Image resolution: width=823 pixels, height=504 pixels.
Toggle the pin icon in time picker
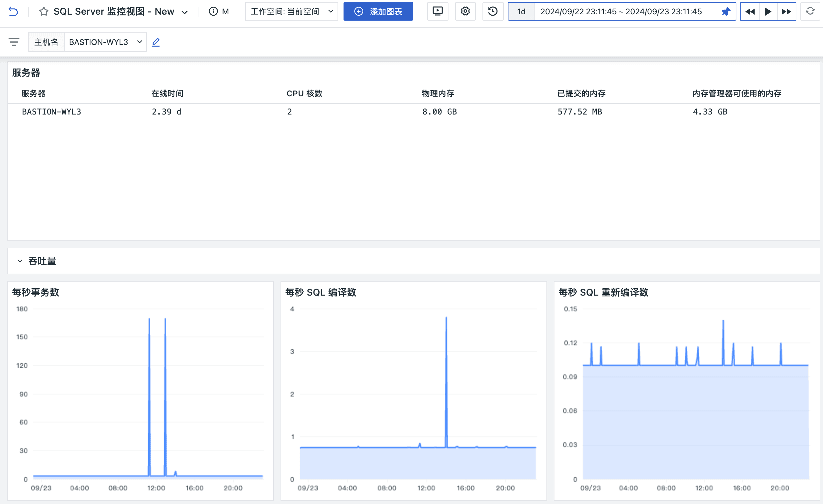(725, 11)
